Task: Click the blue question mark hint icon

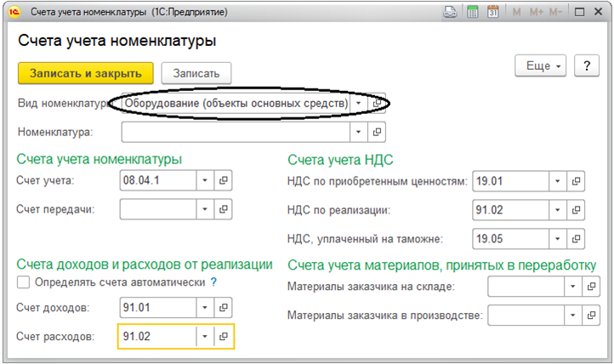Action: (x=213, y=282)
